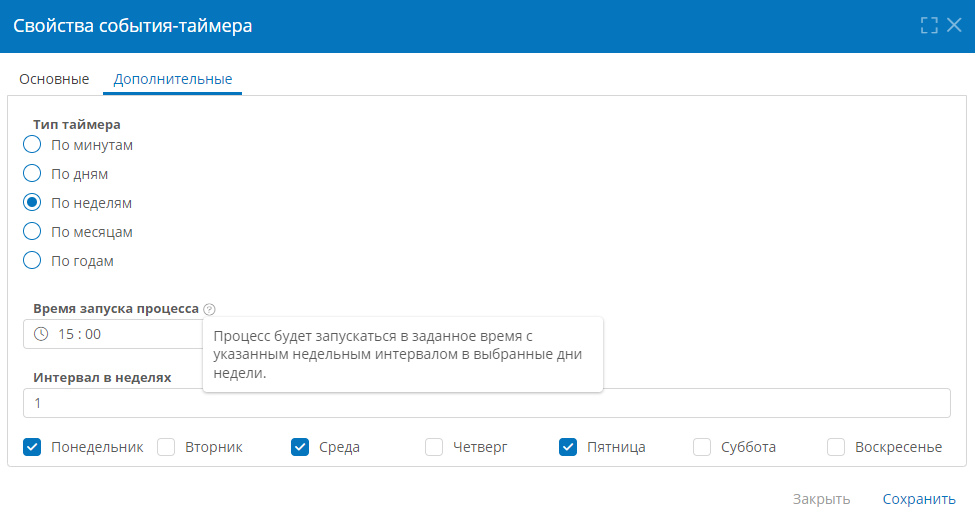Click the Сохранить button

click(919, 499)
